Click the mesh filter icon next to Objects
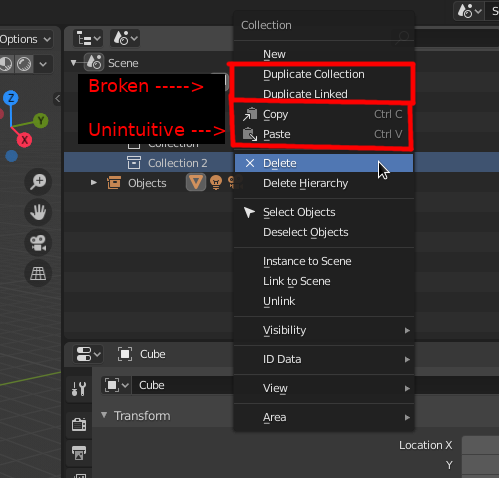This screenshot has height=478, width=499. (196, 183)
